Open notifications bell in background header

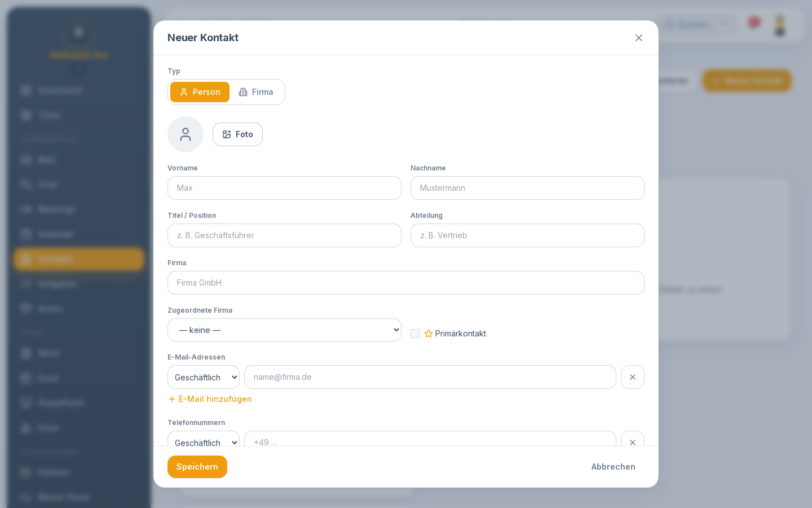753,24
